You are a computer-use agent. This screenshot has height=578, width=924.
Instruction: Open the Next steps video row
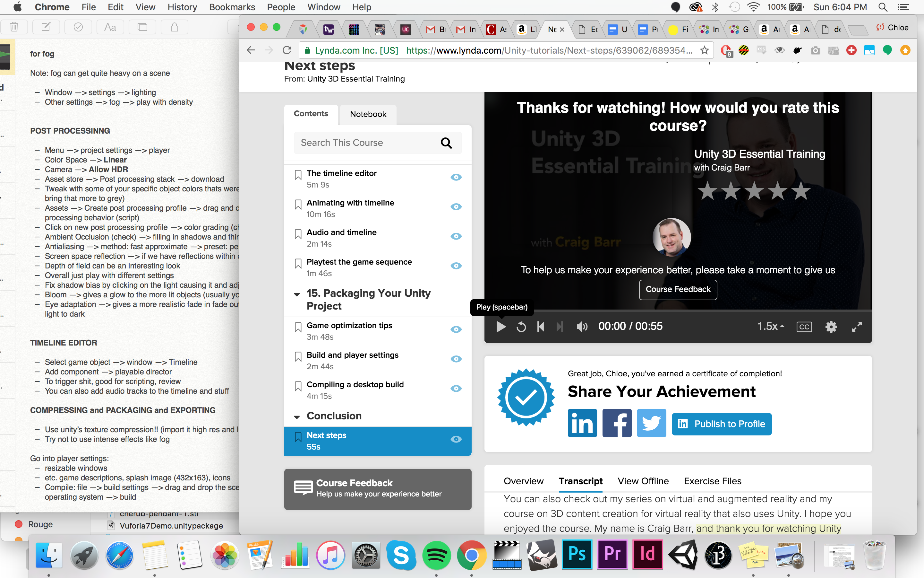(378, 441)
